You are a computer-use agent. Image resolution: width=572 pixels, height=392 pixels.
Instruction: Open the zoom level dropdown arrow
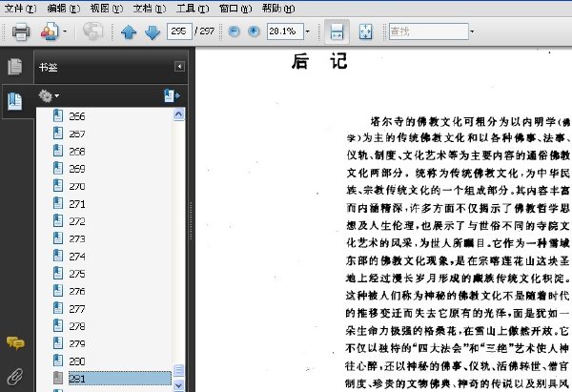pos(308,31)
